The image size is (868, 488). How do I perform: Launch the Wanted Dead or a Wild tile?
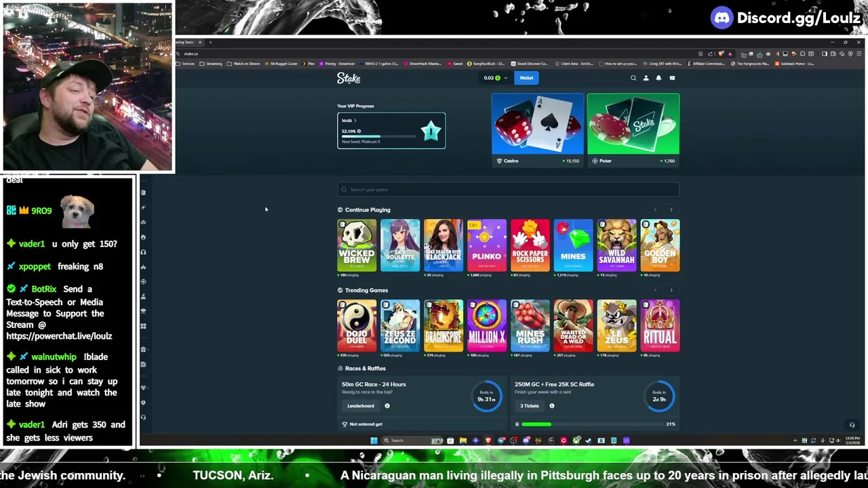(x=573, y=326)
